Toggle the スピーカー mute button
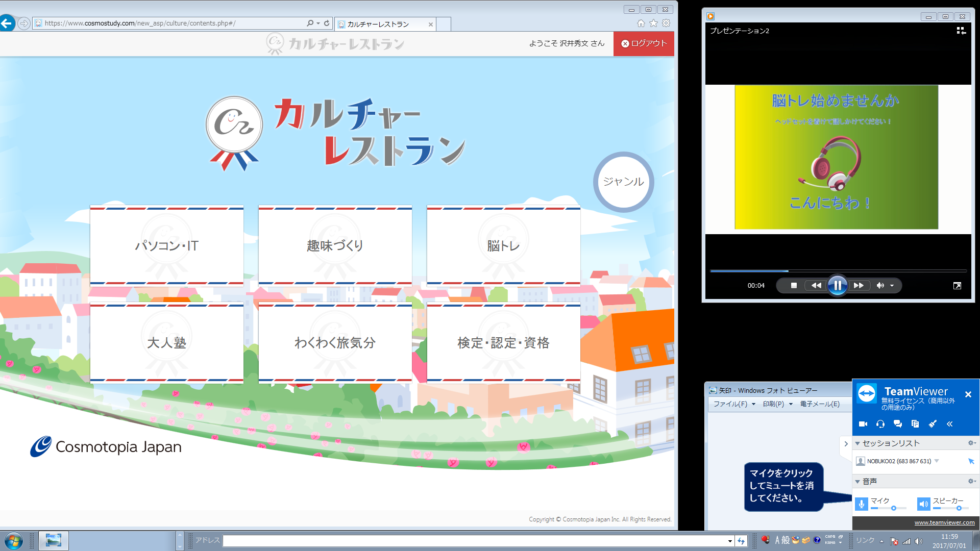 (923, 504)
